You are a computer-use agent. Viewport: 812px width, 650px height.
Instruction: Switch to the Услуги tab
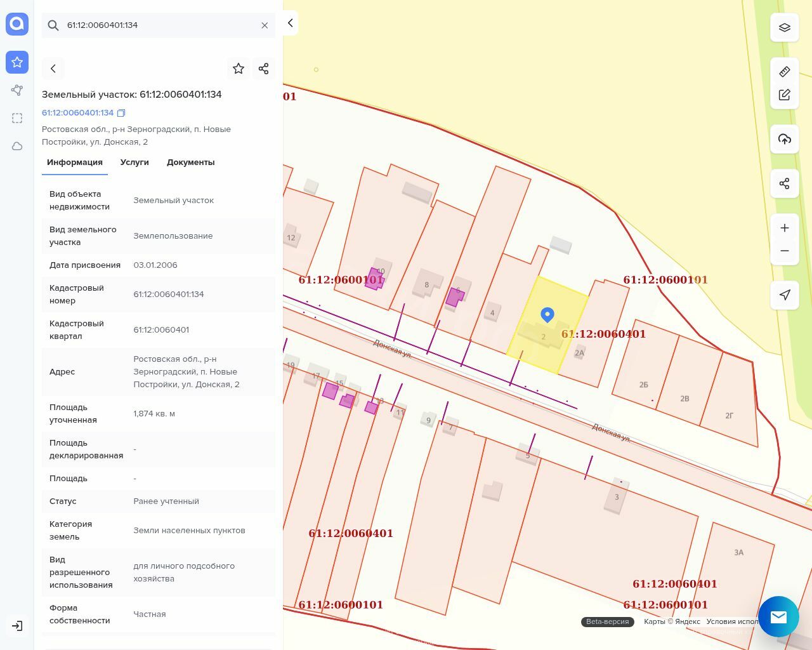point(134,162)
